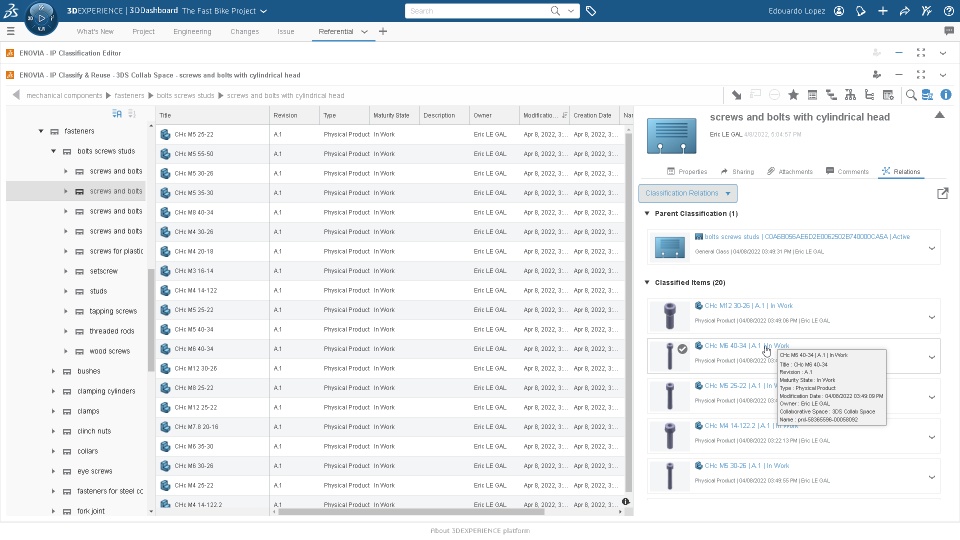Click the tree sort A icon
The width and height of the screenshot is (960, 540).
117,114
